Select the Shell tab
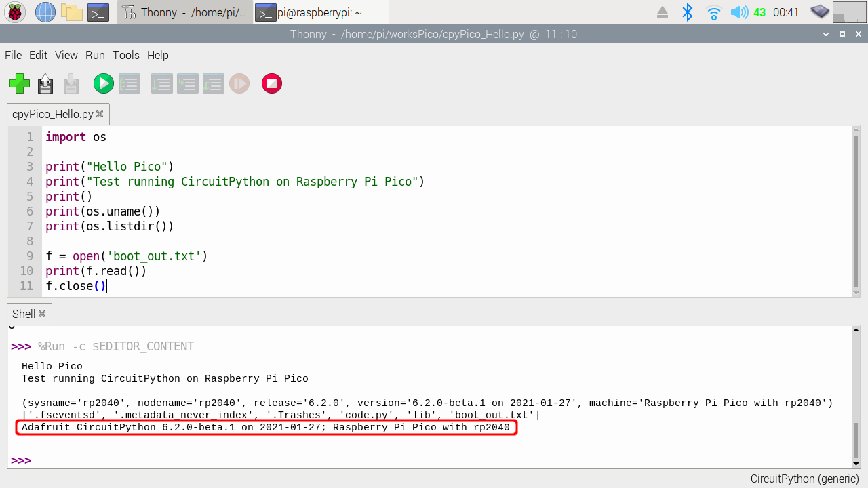Viewport: 868px width, 488px height. 24,314
